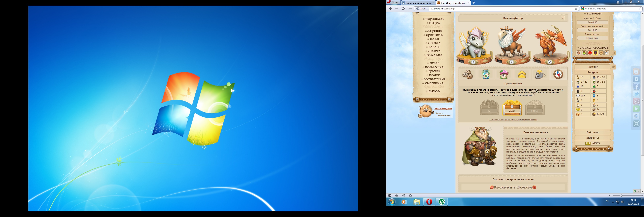Open the Opera Turbo speedometer icon

[x=410, y=196]
